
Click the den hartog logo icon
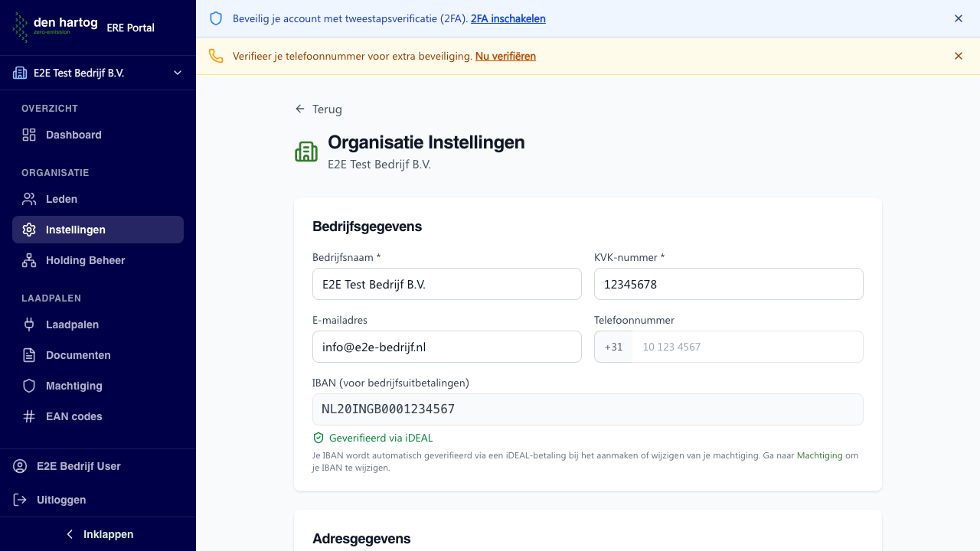[20, 28]
